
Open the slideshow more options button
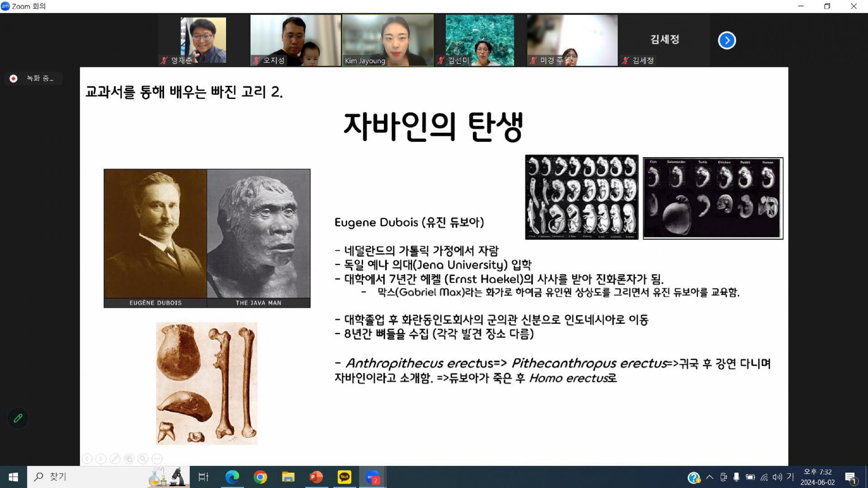157,459
